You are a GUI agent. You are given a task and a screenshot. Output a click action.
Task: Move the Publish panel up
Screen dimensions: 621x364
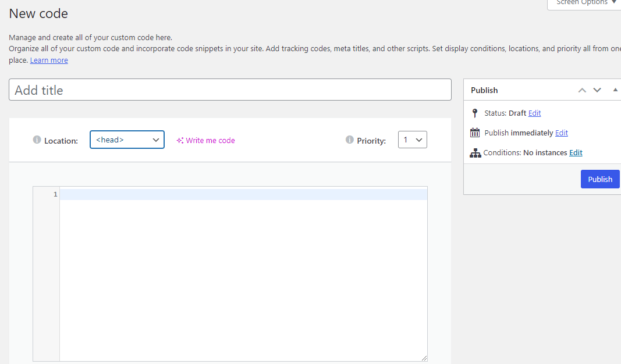582,90
